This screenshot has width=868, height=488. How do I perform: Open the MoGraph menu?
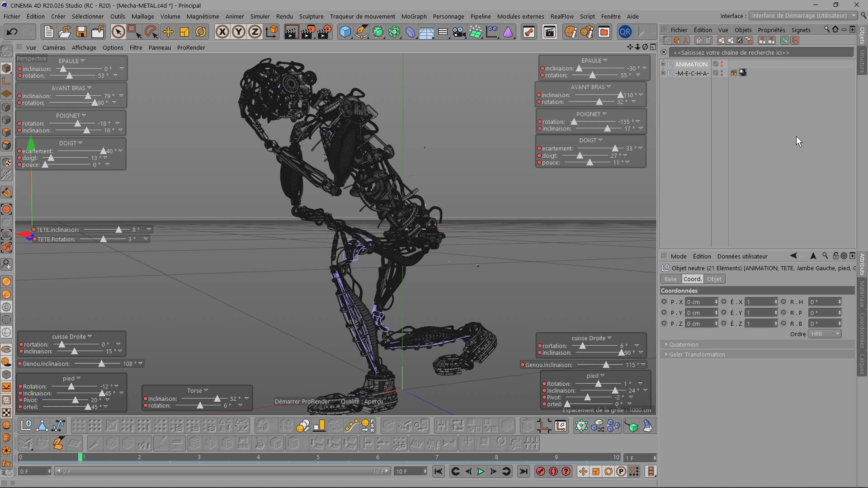point(414,16)
